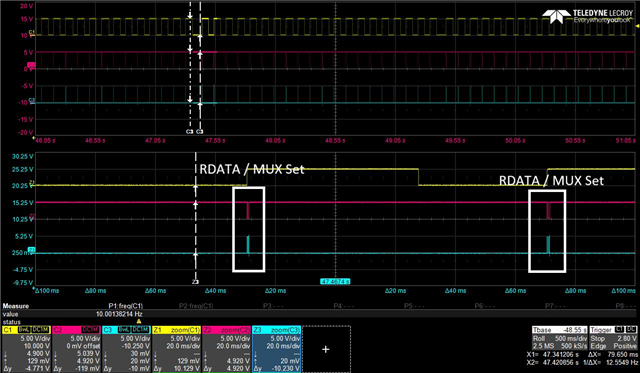Click the yellow warning triangle in status row
The image size is (640, 373).
point(139,322)
